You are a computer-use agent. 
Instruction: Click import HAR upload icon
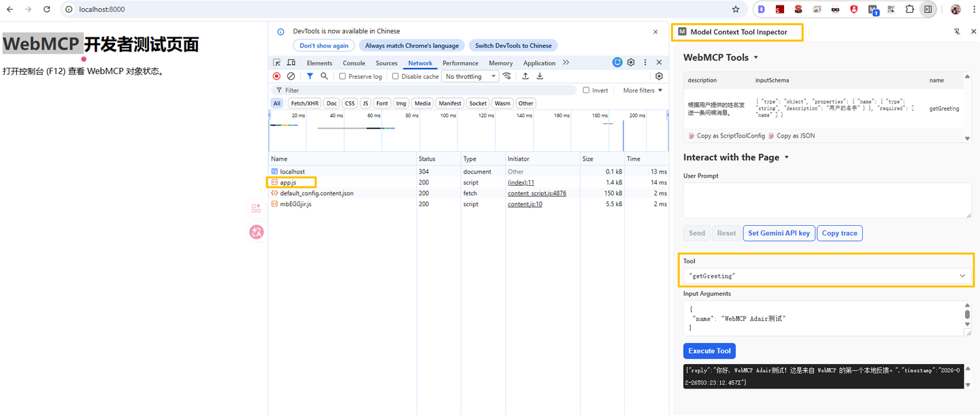(x=525, y=76)
